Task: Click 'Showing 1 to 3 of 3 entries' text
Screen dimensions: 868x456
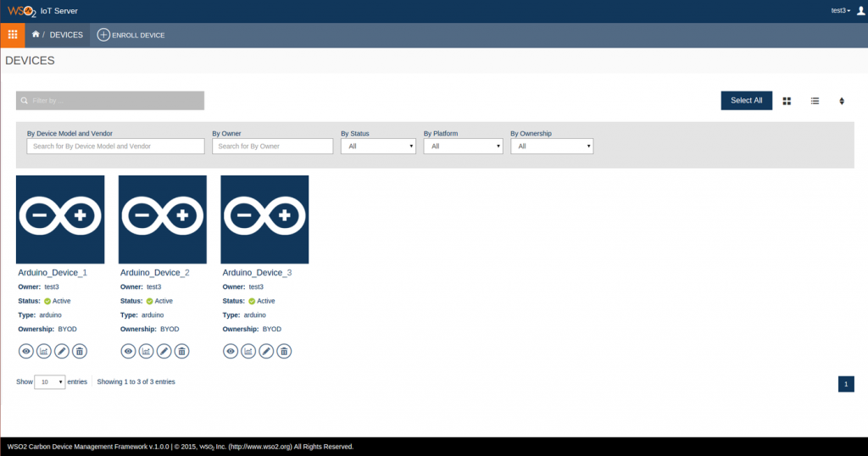Action: click(x=136, y=382)
